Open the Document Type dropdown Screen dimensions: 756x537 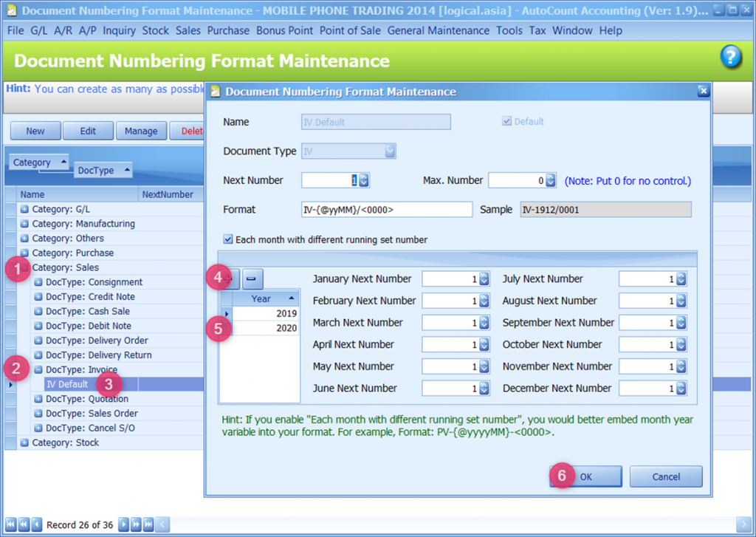389,151
